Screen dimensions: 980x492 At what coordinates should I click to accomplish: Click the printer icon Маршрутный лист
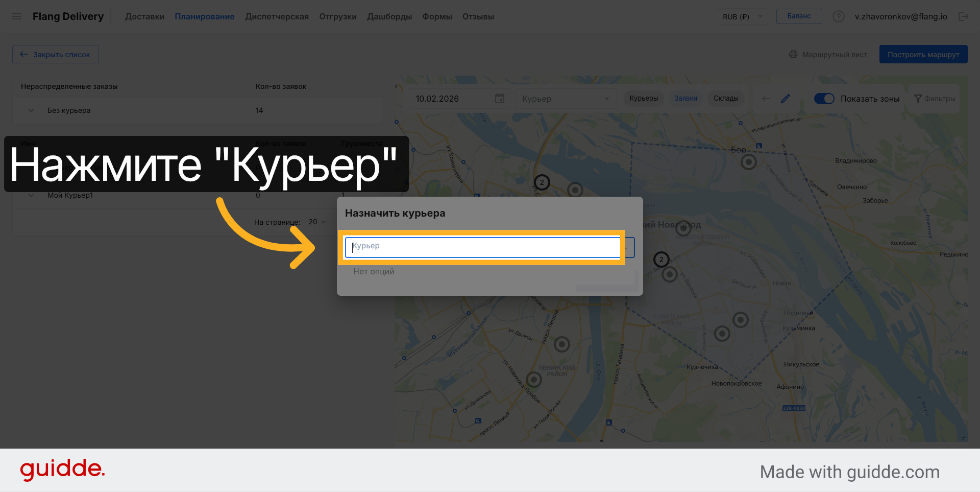(793, 55)
